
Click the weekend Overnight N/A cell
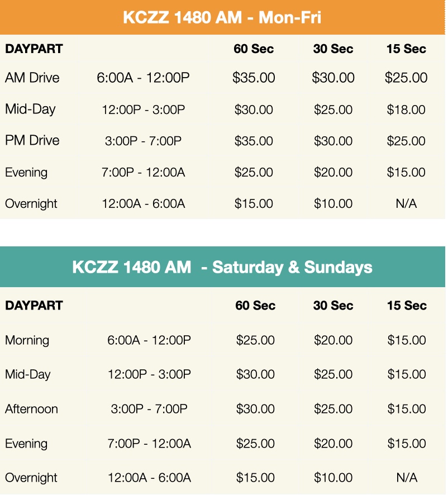click(406, 478)
